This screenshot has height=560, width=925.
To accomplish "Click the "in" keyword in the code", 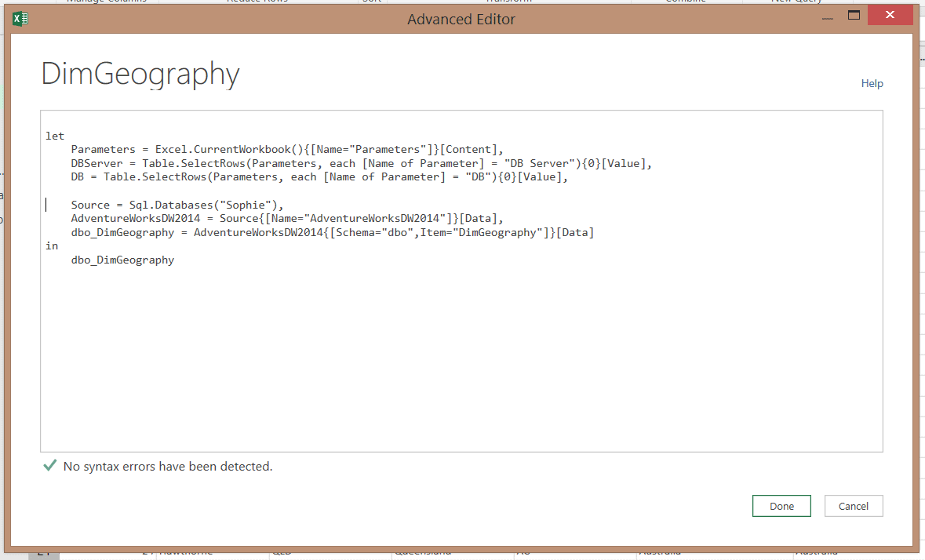I will click(52, 245).
